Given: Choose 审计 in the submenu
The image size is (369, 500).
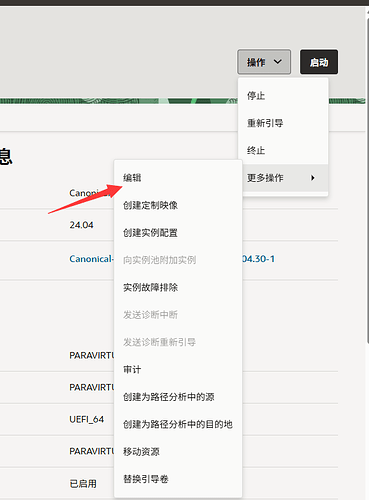Looking at the screenshot, I should [178, 369].
